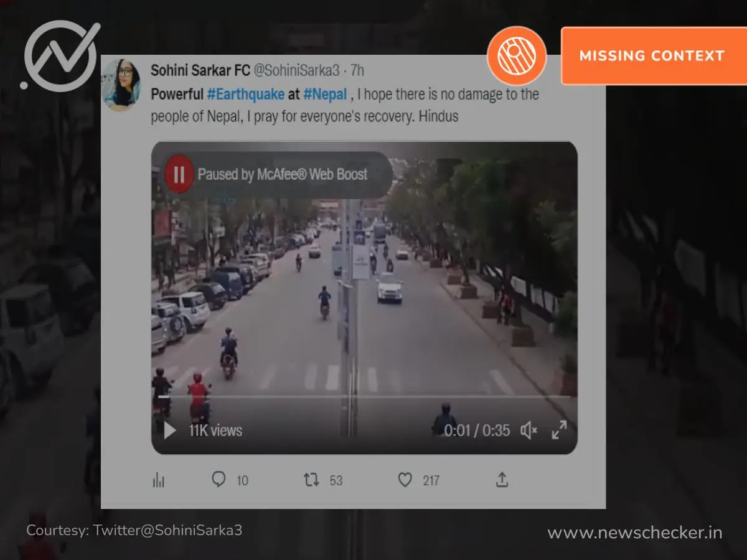
Task: Play the video with the play button
Action: (x=169, y=431)
